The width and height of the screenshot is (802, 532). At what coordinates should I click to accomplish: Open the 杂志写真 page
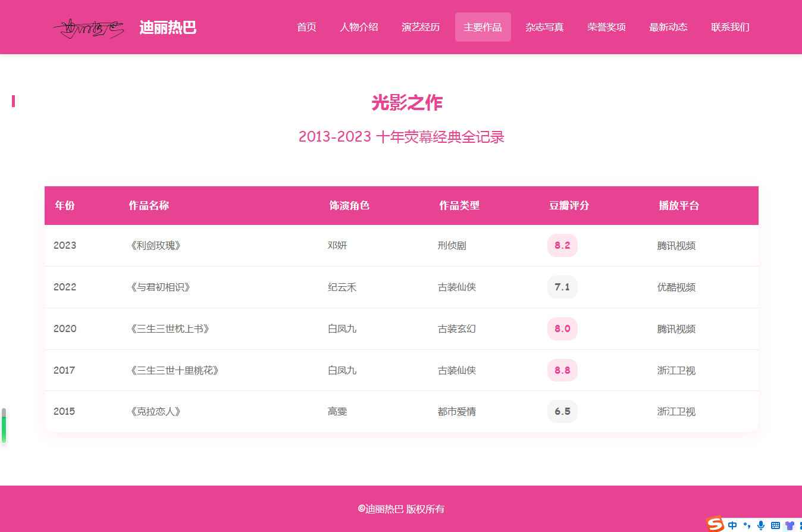[544, 27]
